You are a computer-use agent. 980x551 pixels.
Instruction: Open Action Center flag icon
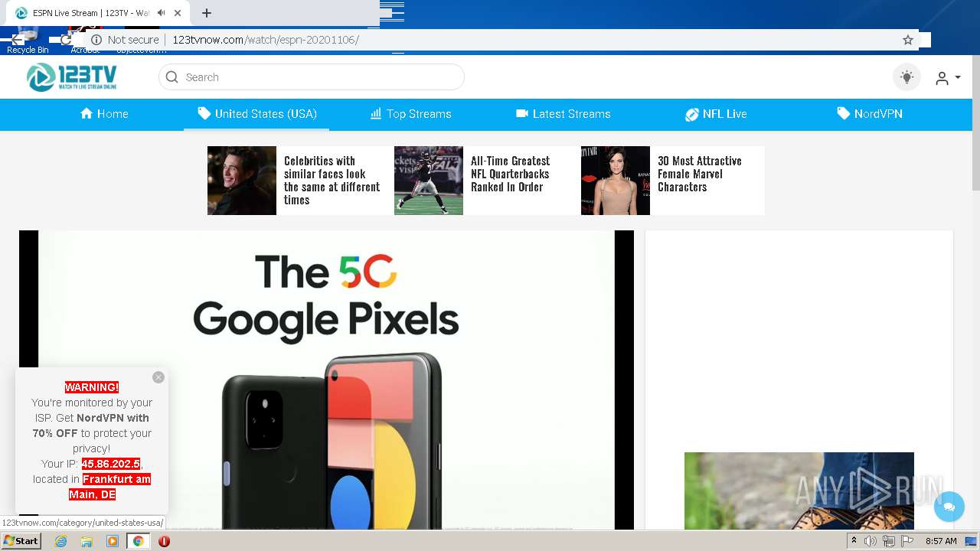(907, 541)
